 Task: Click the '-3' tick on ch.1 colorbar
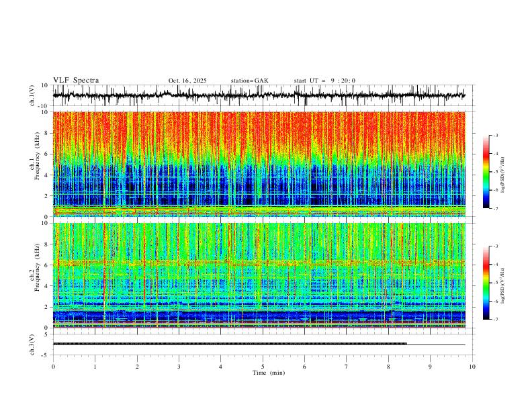point(495,135)
